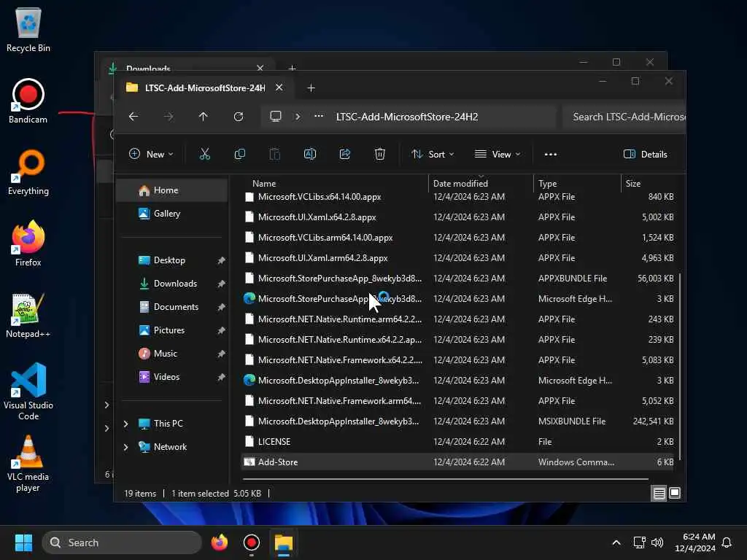Toggle the Details pane button
This screenshot has width=747, height=560.
point(645,155)
